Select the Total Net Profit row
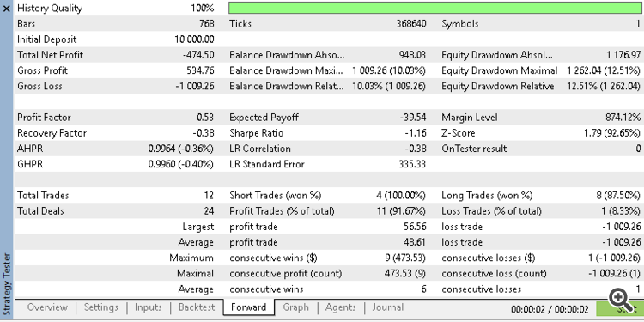 point(116,55)
